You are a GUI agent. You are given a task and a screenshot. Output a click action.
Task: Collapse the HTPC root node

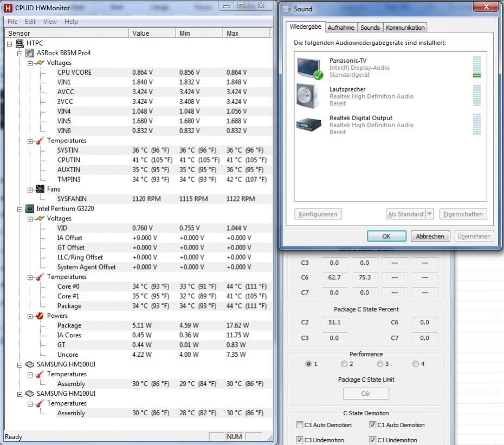pos(10,44)
